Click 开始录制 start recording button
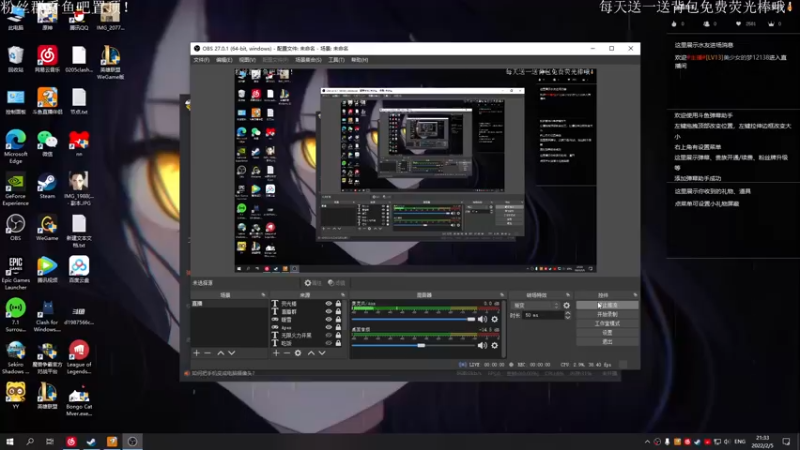The width and height of the screenshot is (800, 450). 607,314
